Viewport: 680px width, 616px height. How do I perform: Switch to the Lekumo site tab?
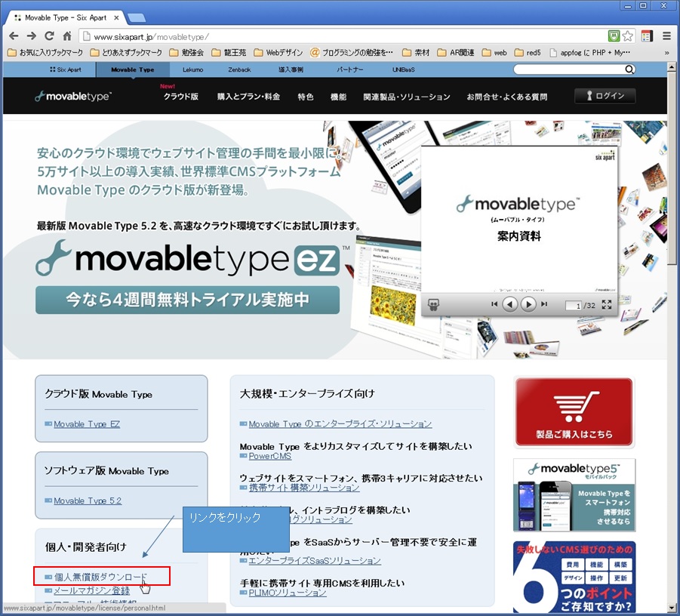pos(193,69)
